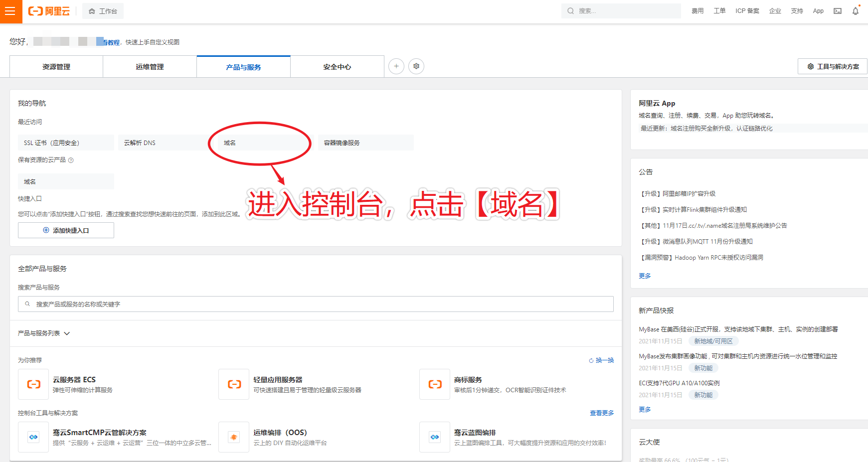Viewport: 868px width, 462px height.
Task: Focus the 搜索产品或服务 search box
Action: [x=316, y=304]
